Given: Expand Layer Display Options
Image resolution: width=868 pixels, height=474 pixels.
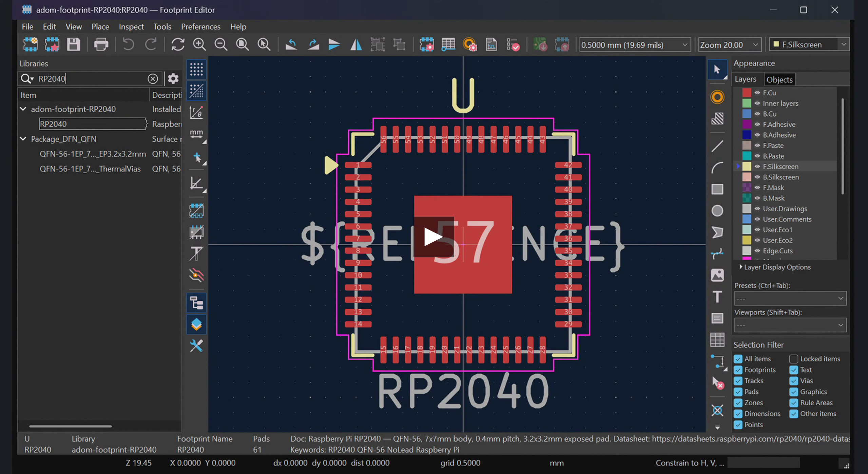Looking at the screenshot, I should pos(775,267).
